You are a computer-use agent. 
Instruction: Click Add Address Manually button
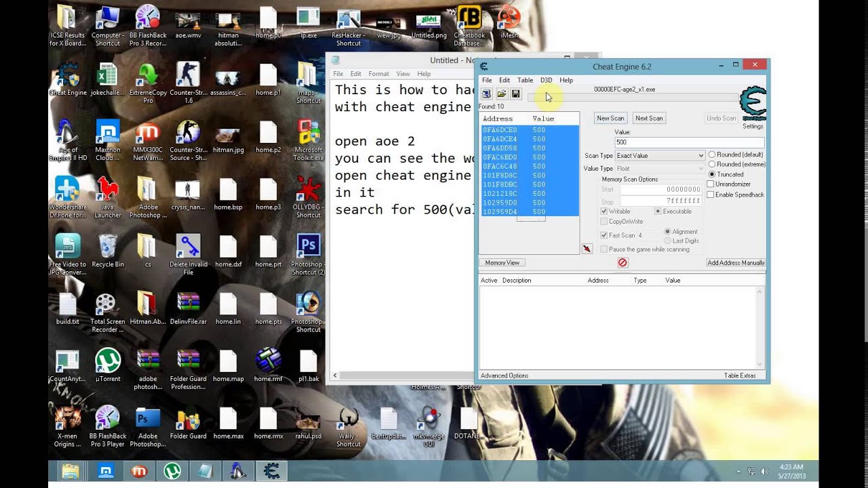(x=736, y=262)
